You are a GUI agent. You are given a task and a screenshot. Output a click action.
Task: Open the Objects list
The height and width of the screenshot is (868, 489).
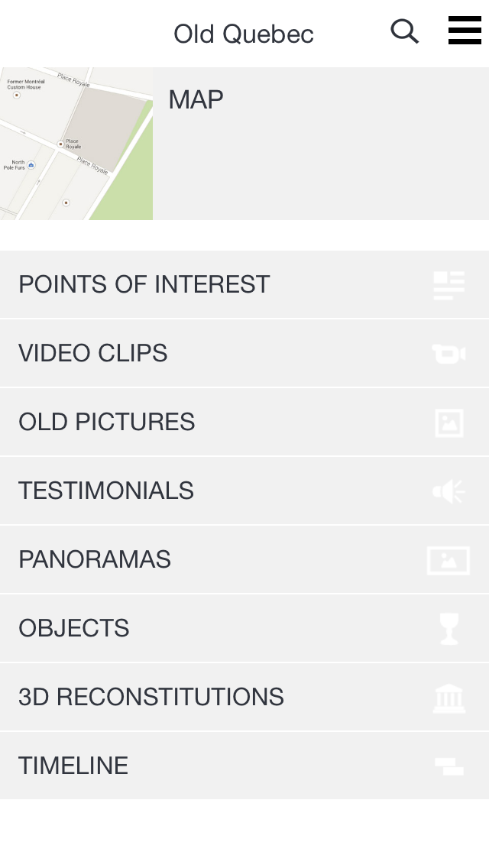244,628
